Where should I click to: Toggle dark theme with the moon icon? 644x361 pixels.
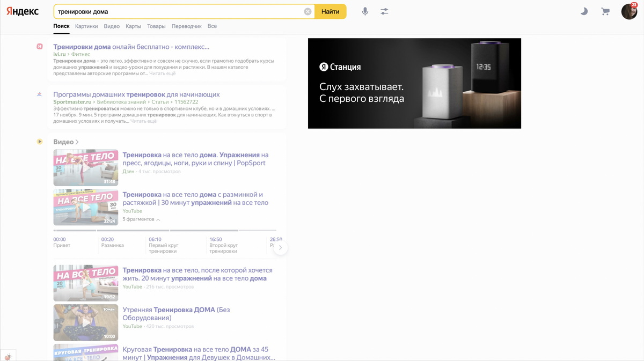[584, 11]
